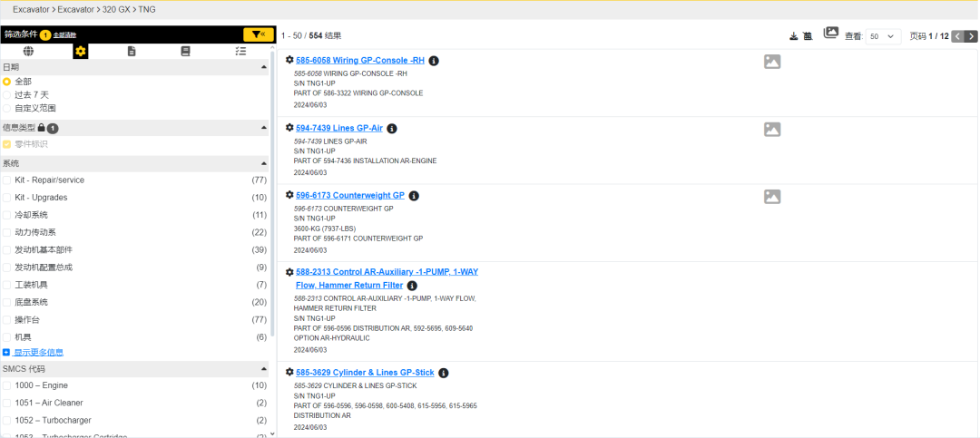Viewport: 980px width, 438px height.
Task: Click gear icon before 596-6173 Counterweight GP
Action: 289,195
